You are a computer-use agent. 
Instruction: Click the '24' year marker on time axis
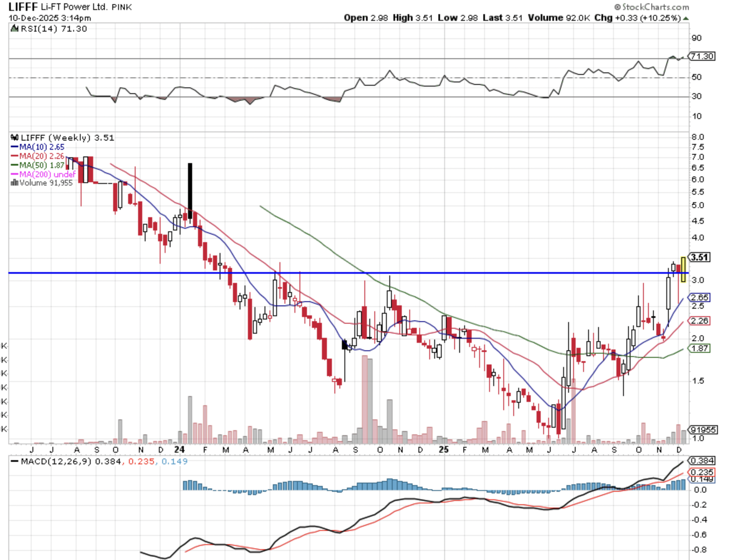[x=179, y=450]
